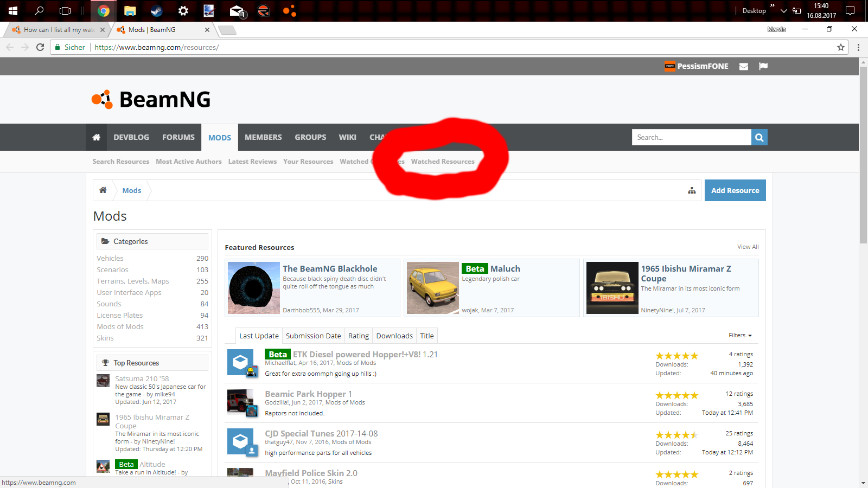Open alerts flag icon in user bar
The height and width of the screenshot is (488, 868).
coord(763,66)
